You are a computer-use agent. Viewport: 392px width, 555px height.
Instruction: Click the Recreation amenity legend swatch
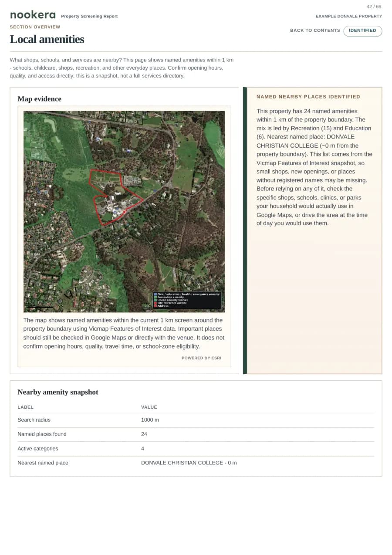(155, 297)
